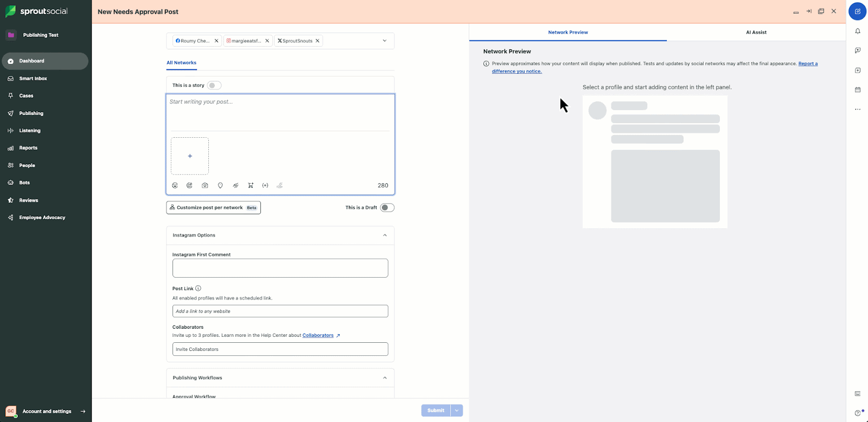This screenshot has height=422, width=868.
Task: Open the three-dots more menu in right rail
Action: pos(858,109)
